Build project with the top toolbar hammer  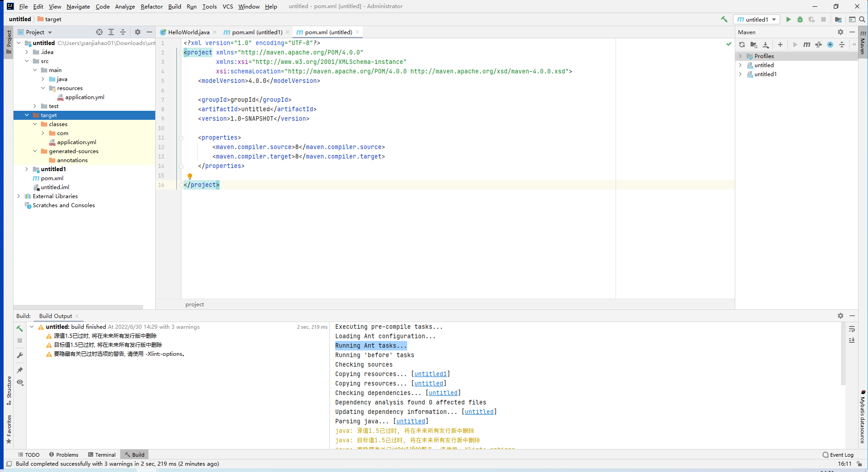coord(724,19)
